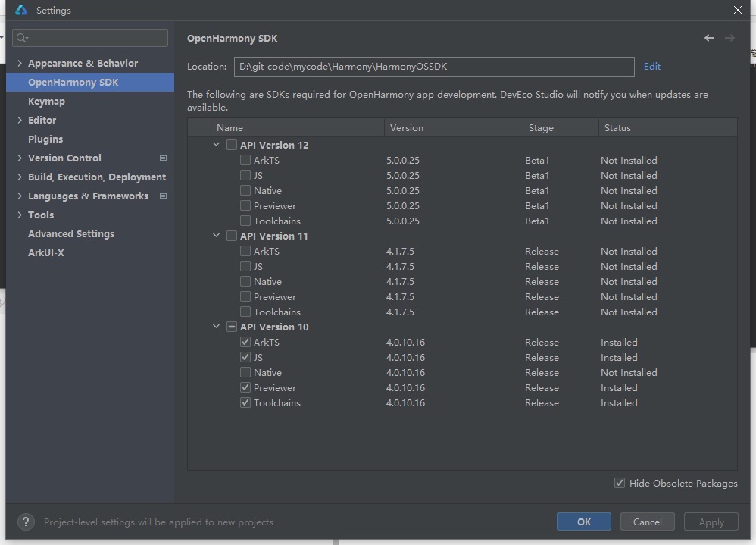The image size is (756, 545).
Task: Go forward using the right arrow icon
Action: coord(730,38)
